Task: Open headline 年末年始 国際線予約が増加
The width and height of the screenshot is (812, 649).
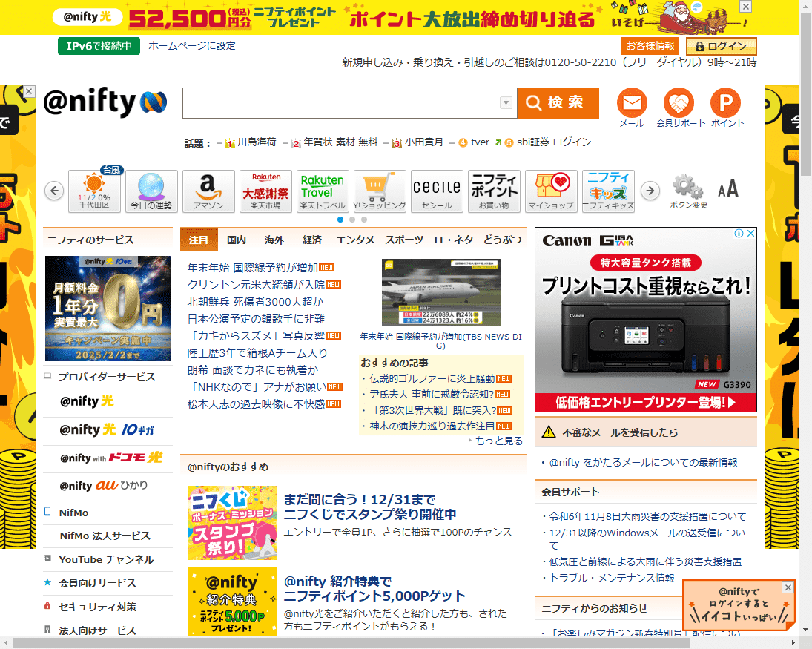Action: (253, 268)
